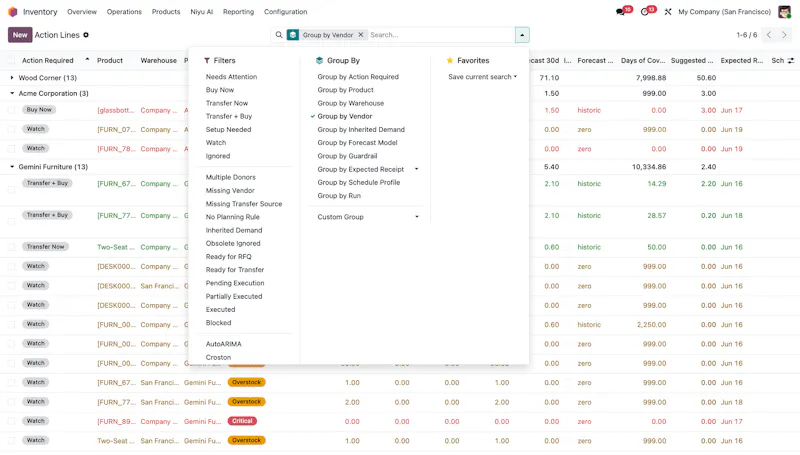Open the Products menu
This screenshot has width=800, height=455.
tap(166, 12)
